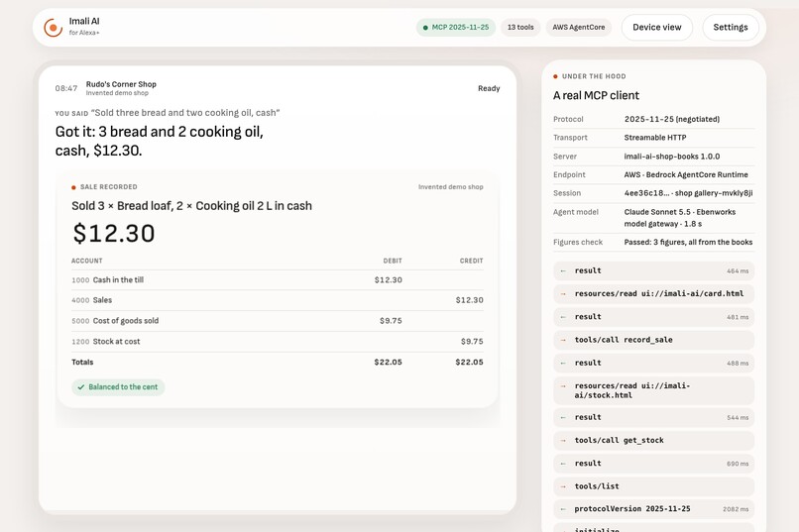This screenshot has width=799, height=532.
Task: Click the Stock at cost credit $9.75
Action: click(472, 342)
